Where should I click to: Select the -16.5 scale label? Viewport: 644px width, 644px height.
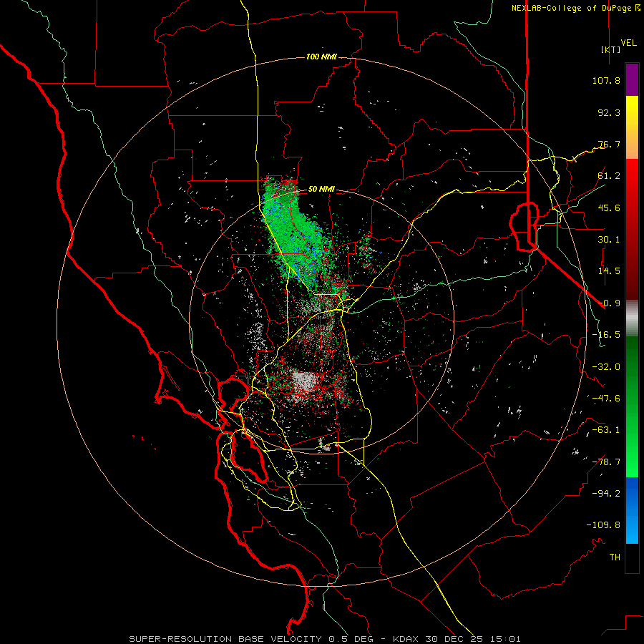pyautogui.click(x=606, y=335)
